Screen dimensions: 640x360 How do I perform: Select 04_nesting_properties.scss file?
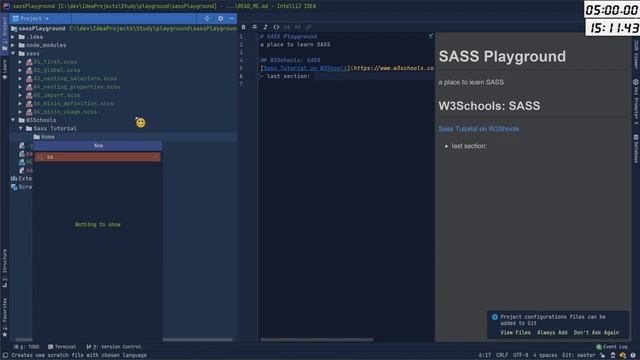click(x=77, y=87)
